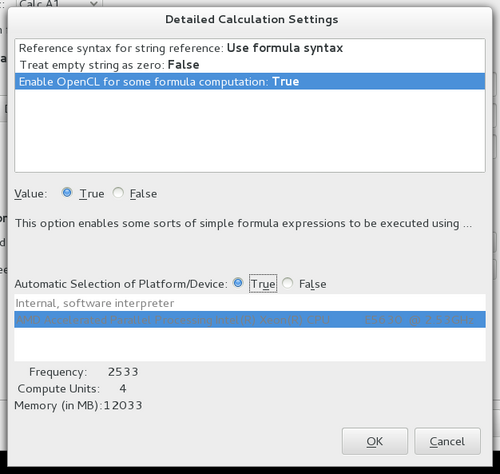Confirm settings with the OK button
The width and height of the screenshot is (500, 474).
(x=375, y=441)
